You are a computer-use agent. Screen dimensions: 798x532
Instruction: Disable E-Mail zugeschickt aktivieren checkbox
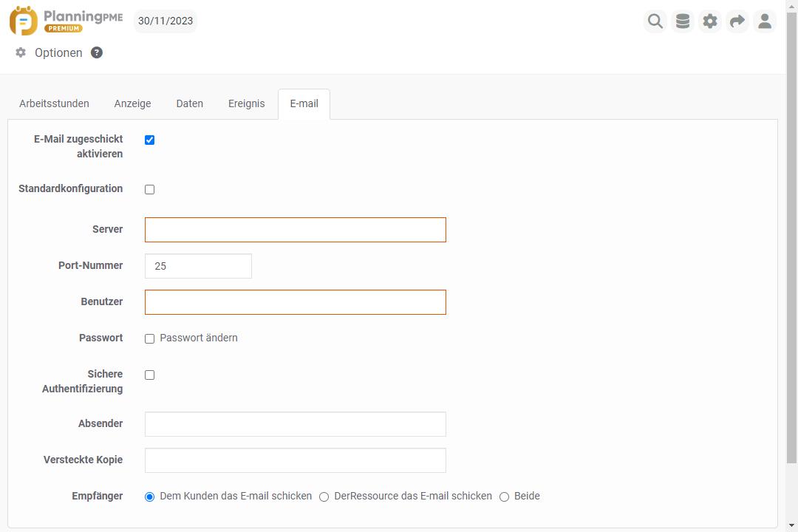click(x=150, y=140)
